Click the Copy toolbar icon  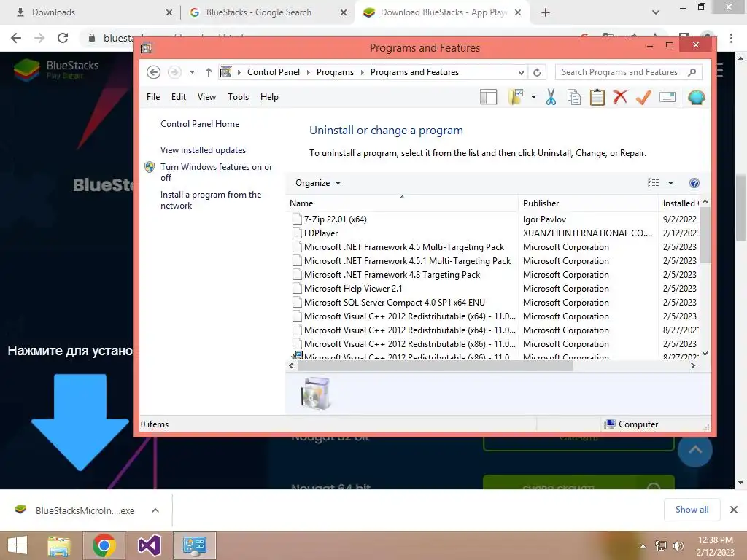pyautogui.click(x=574, y=97)
